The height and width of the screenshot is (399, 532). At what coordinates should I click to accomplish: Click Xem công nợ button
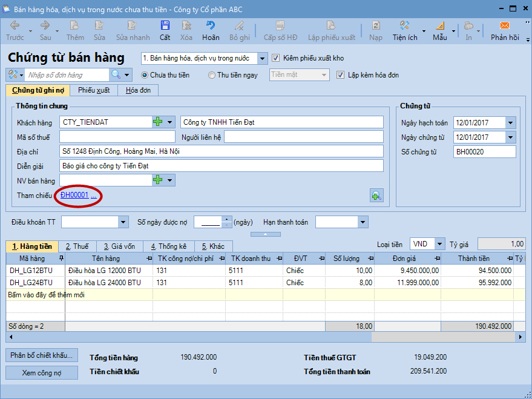click(x=42, y=372)
